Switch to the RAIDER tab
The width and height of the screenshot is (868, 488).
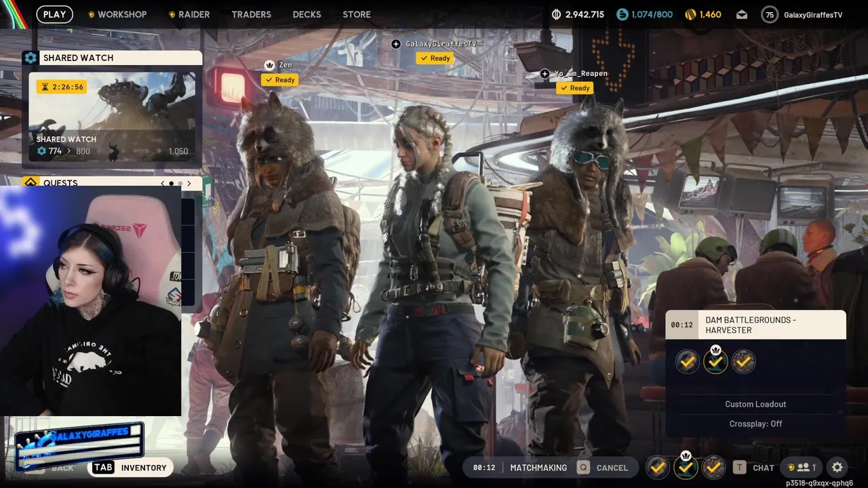pyautogui.click(x=194, y=14)
